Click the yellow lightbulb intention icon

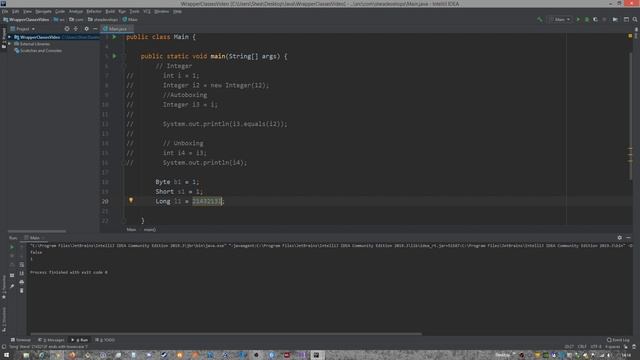pos(131,200)
